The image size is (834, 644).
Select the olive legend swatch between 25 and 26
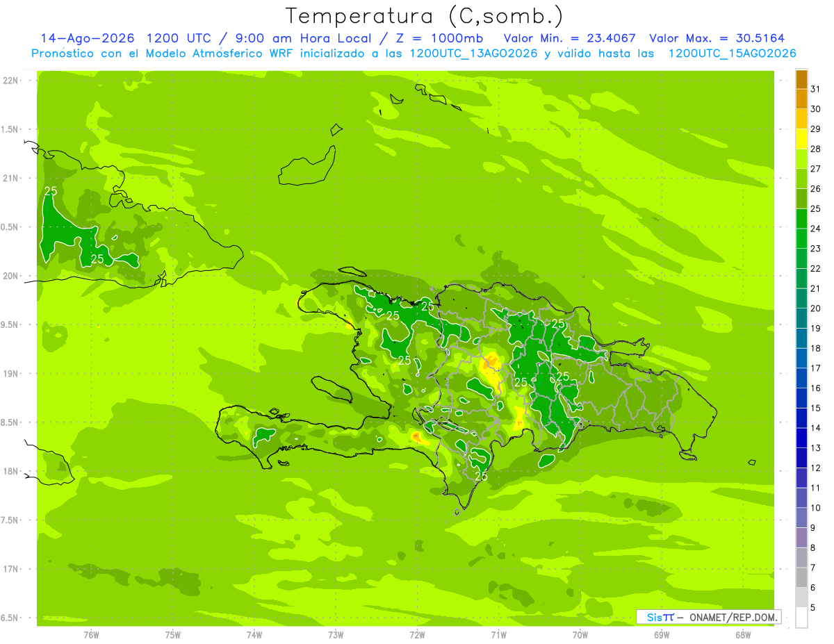pyautogui.click(x=801, y=199)
